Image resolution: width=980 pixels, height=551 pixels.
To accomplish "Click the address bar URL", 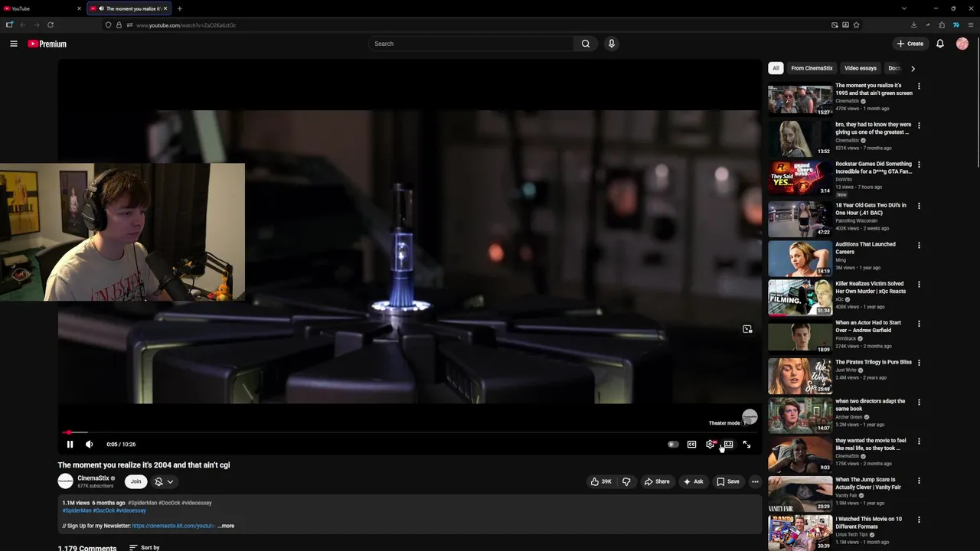I will (186, 25).
